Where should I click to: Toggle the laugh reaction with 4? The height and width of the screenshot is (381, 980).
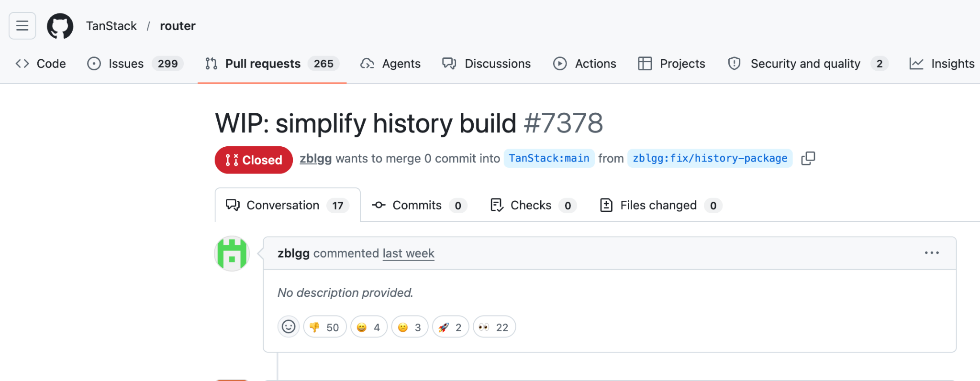[369, 327]
